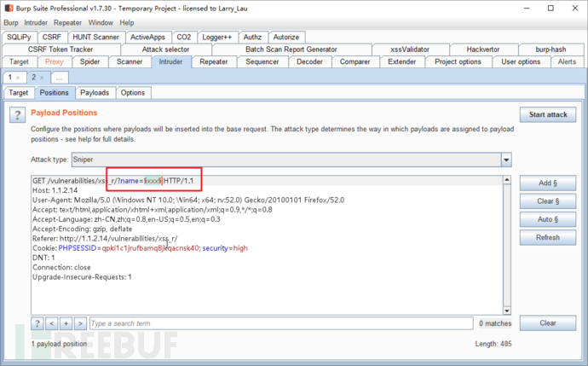
Task: Close Intruder attack tab 2
Action: point(42,78)
